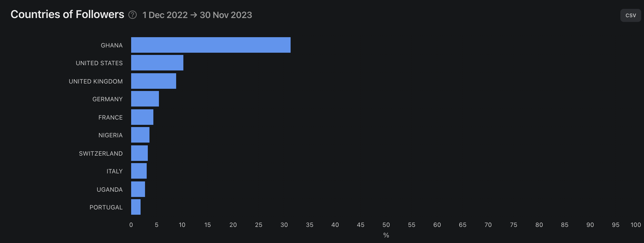
Task: Select the Portugal bar
Action: [x=136, y=207]
